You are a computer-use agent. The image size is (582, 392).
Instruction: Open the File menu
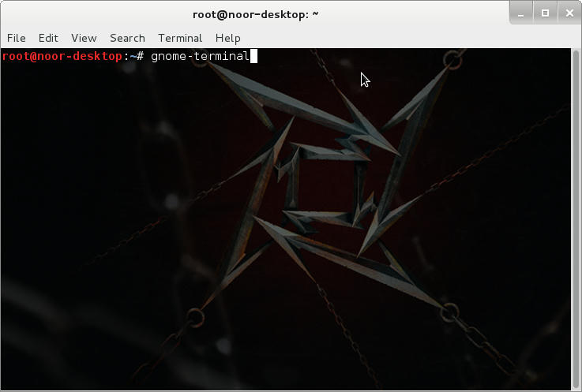17,38
